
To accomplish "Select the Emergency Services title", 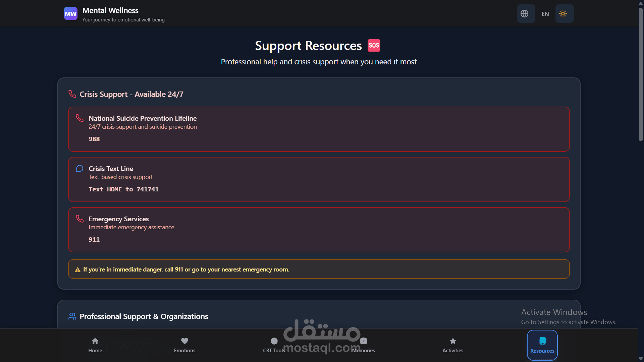I will coord(119,219).
